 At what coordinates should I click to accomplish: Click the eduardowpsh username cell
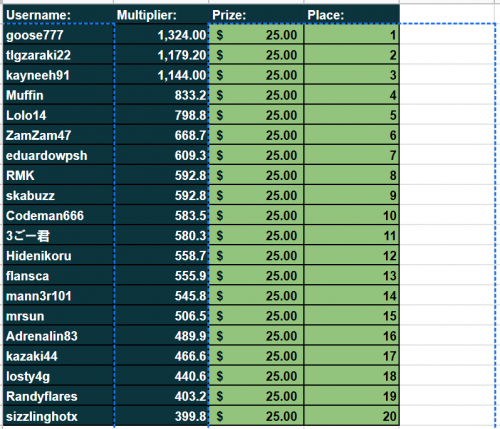[x=59, y=155]
